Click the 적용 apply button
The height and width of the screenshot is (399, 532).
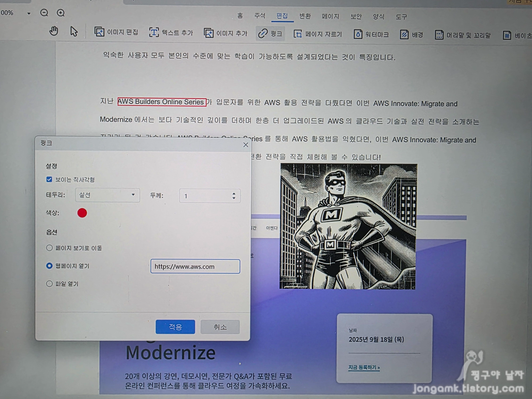(175, 327)
